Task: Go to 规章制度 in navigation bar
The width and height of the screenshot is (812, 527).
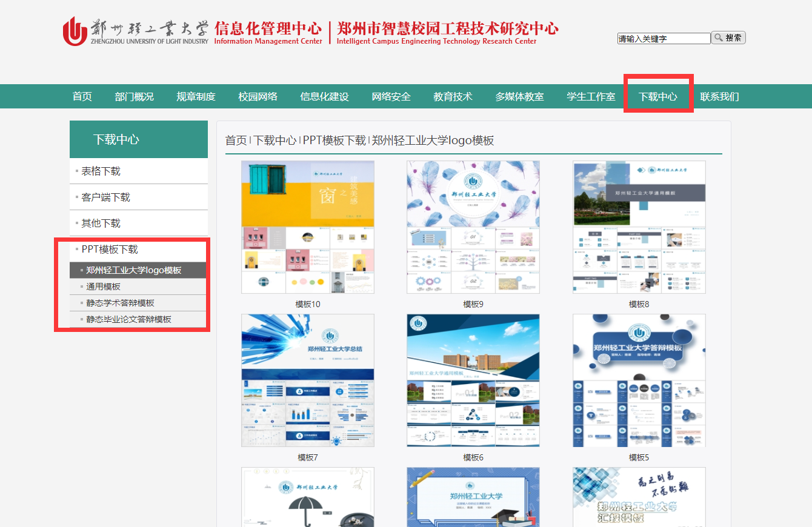Action: 196,96
